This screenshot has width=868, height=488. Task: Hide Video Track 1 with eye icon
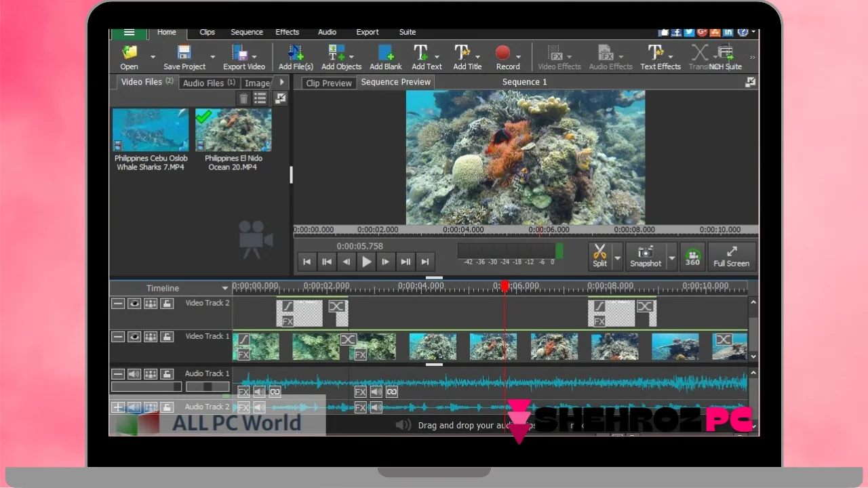(134, 337)
